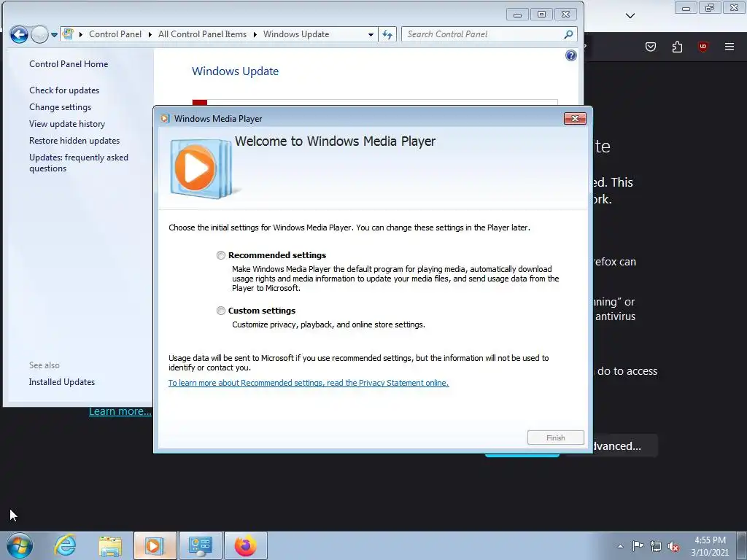Click Windows Media Player taskbar button
This screenshot has height=560, width=747.
[155, 545]
